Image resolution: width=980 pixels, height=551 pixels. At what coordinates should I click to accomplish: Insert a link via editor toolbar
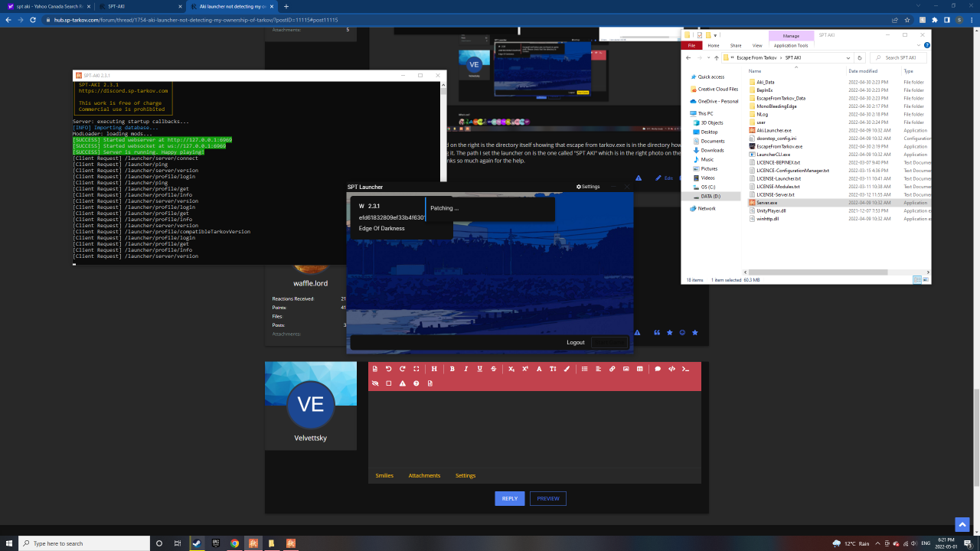tap(612, 369)
